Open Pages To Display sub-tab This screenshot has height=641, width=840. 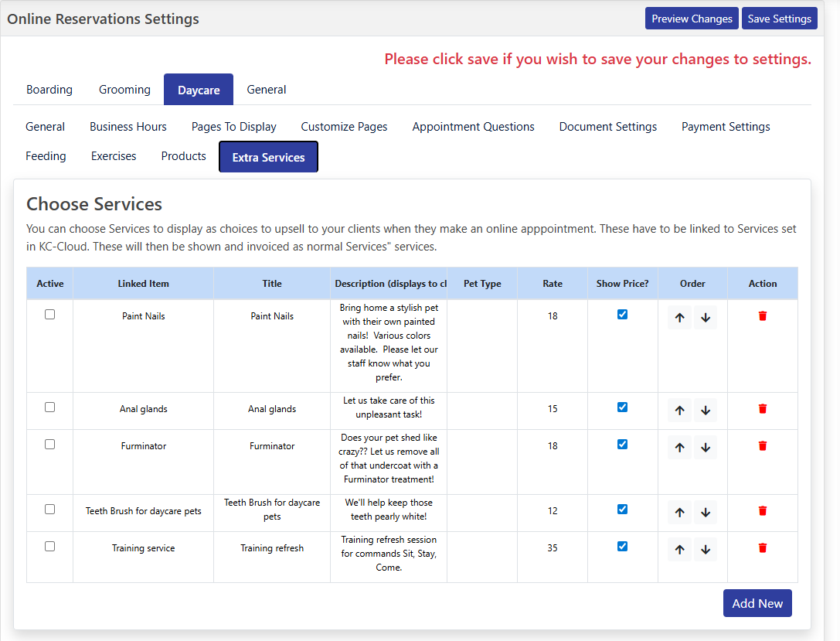(x=234, y=127)
